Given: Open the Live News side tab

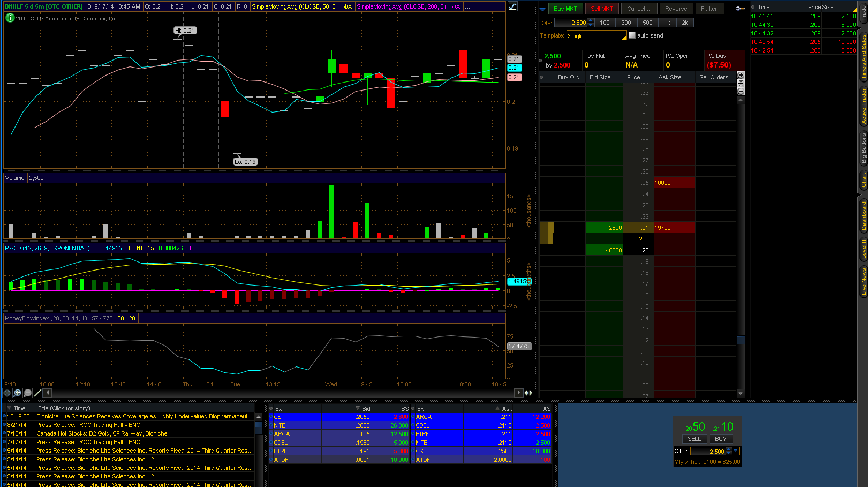Looking at the screenshot, I should click(x=863, y=281).
